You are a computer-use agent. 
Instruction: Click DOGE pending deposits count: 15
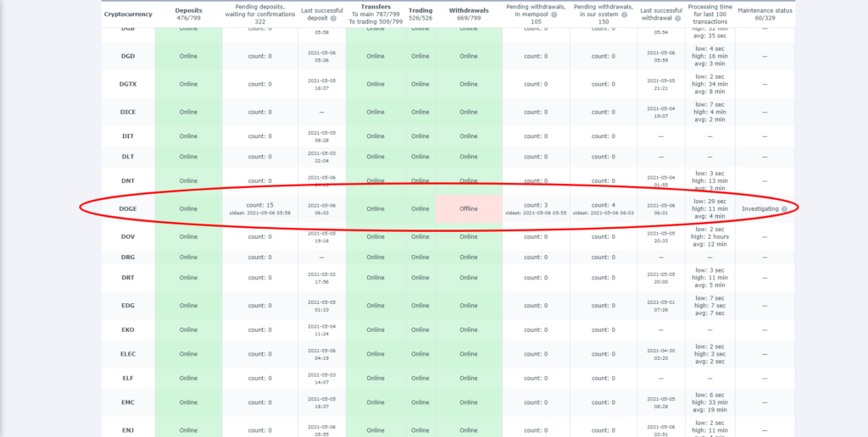260,205
